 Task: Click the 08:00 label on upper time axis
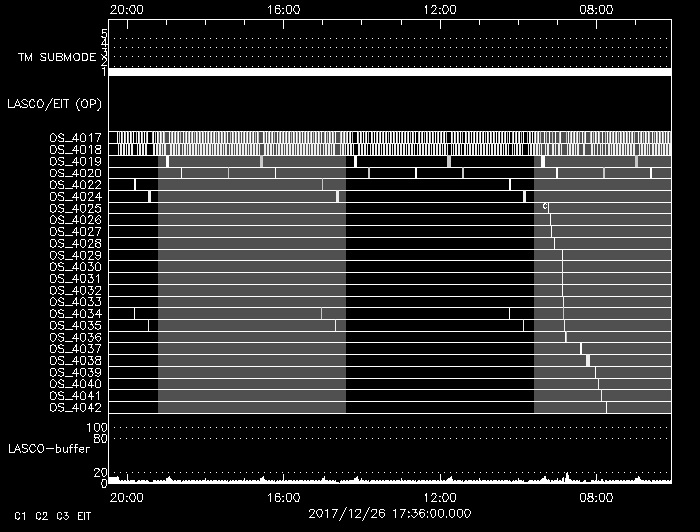(596, 9)
